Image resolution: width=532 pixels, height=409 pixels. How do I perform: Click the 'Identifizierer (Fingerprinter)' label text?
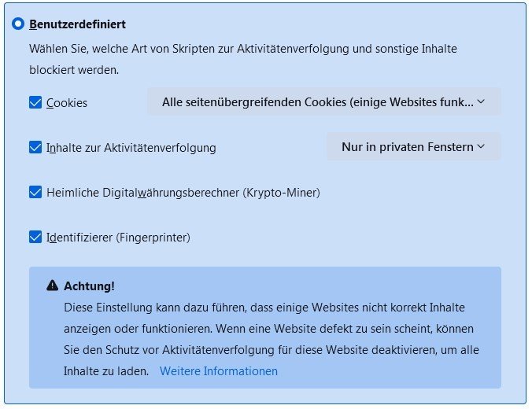(118, 238)
